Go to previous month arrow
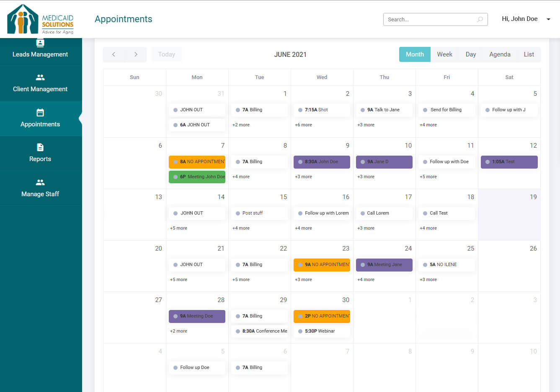The height and width of the screenshot is (392, 560). 114,54
